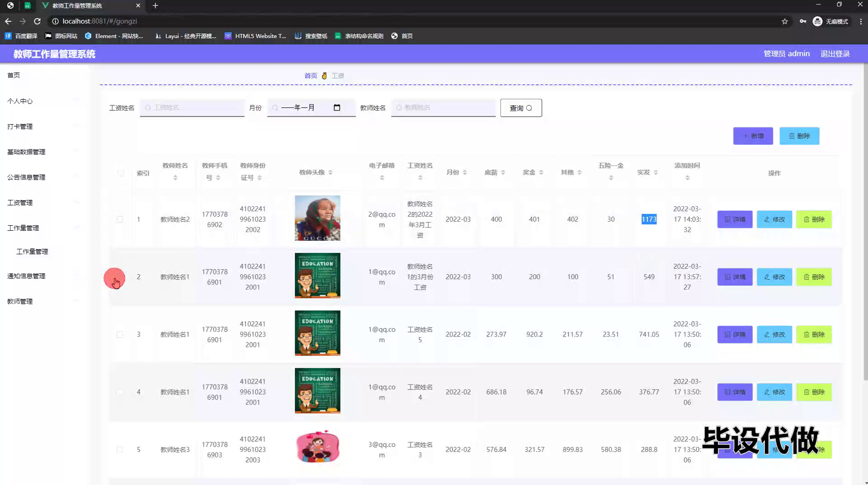Open Element bookmark
The image size is (868, 485).
coord(114,36)
